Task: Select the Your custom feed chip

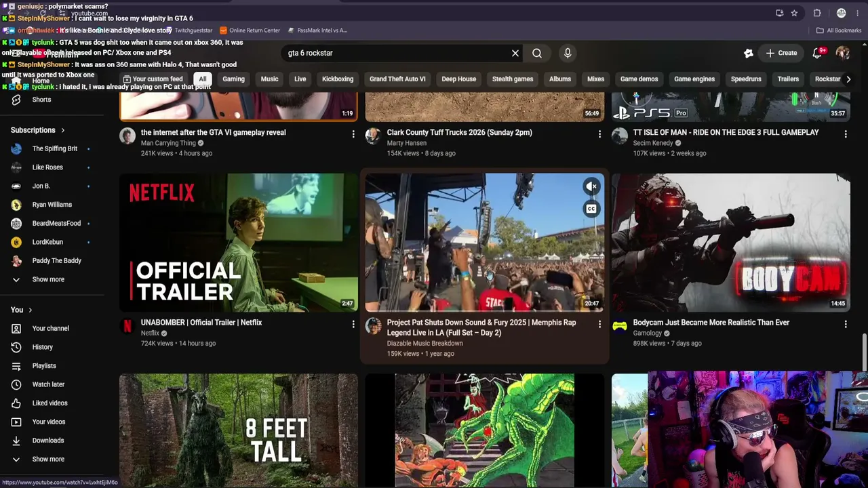Action: point(153,79)
